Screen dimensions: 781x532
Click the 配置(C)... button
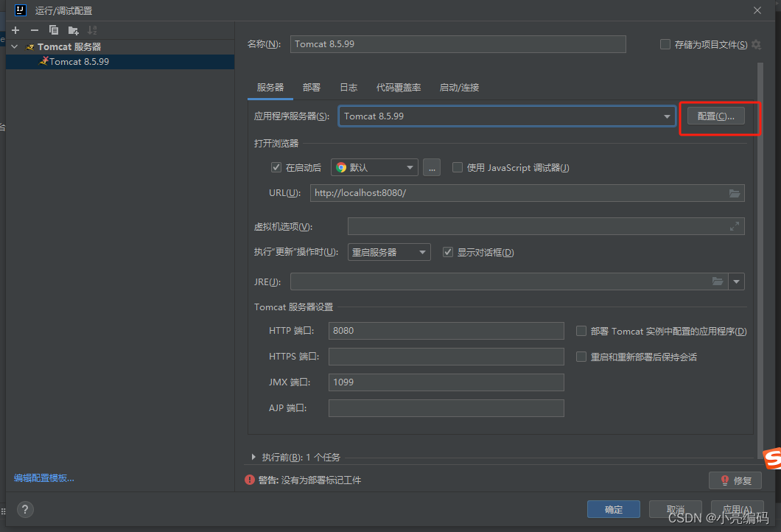click(715, 116)
